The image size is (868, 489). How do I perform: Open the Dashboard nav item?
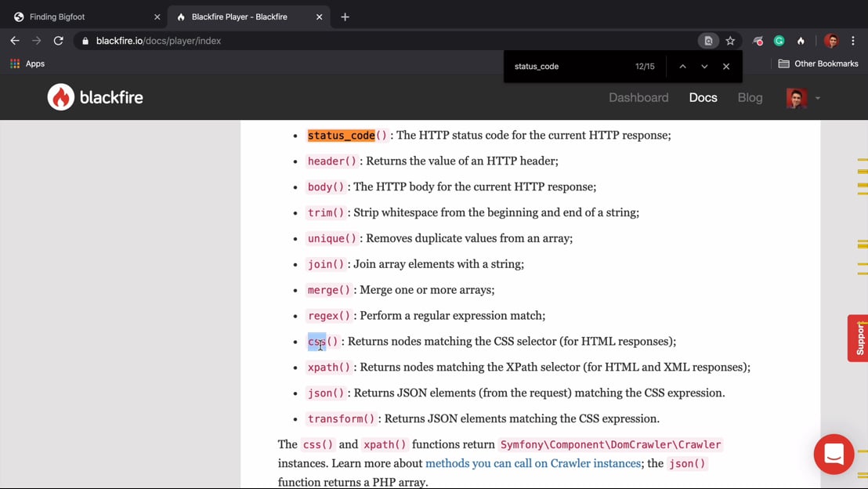(x=638, y=97)
